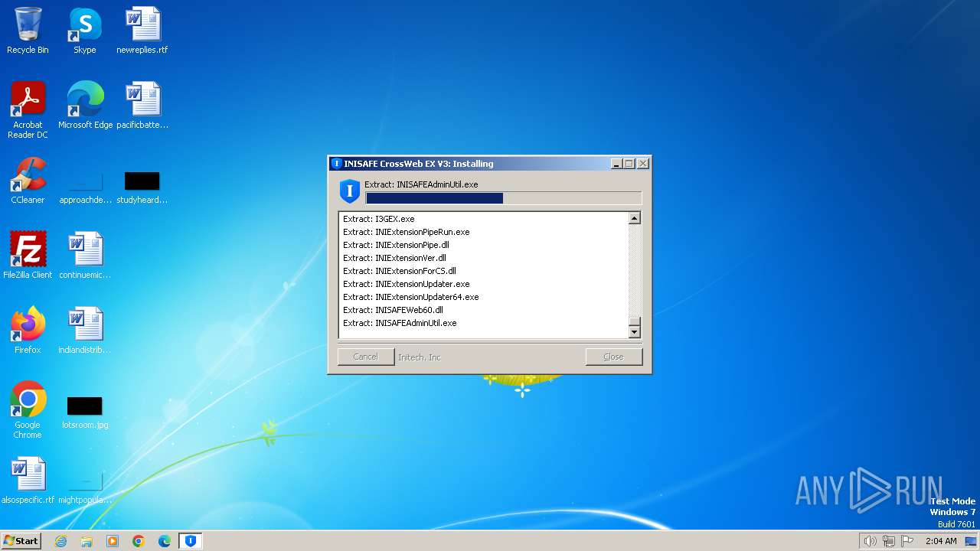
Task: Select log line 'Extract: INIExtensionForCS.dll'
Action: (x=400, y=271)
